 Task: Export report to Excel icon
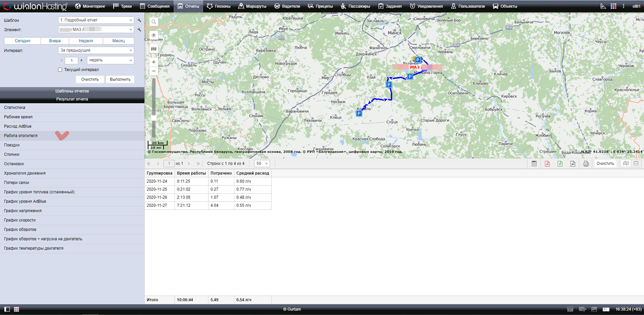(560, 164)
